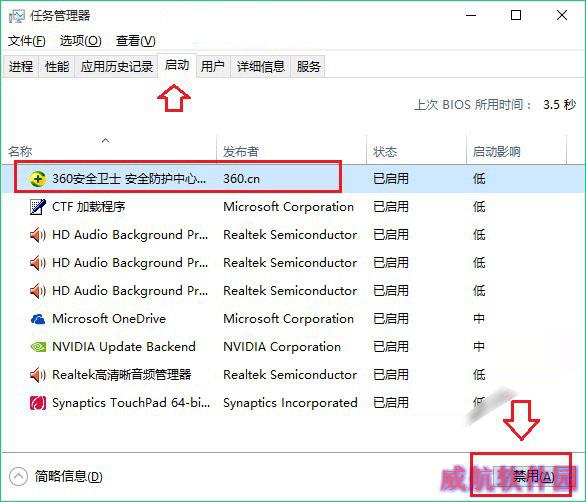586x502 pixels.
Task: Click the 360.cn publisher cell
Action: pyautogui.click(x=241, y=179)
